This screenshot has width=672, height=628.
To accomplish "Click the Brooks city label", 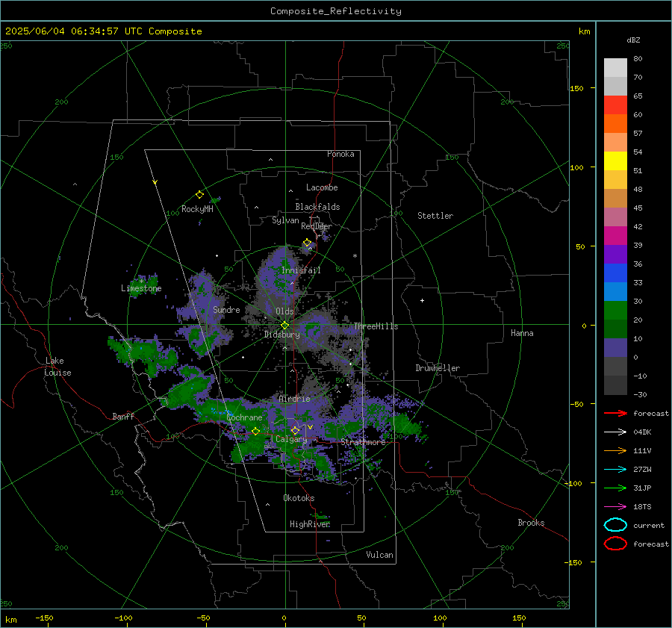I will [x=531, y=523].
